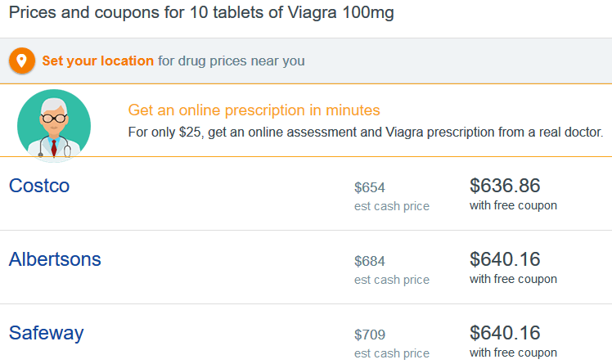
Task: Click the Prices and coupons Viagra heading
Action: [x=201, y=13]
